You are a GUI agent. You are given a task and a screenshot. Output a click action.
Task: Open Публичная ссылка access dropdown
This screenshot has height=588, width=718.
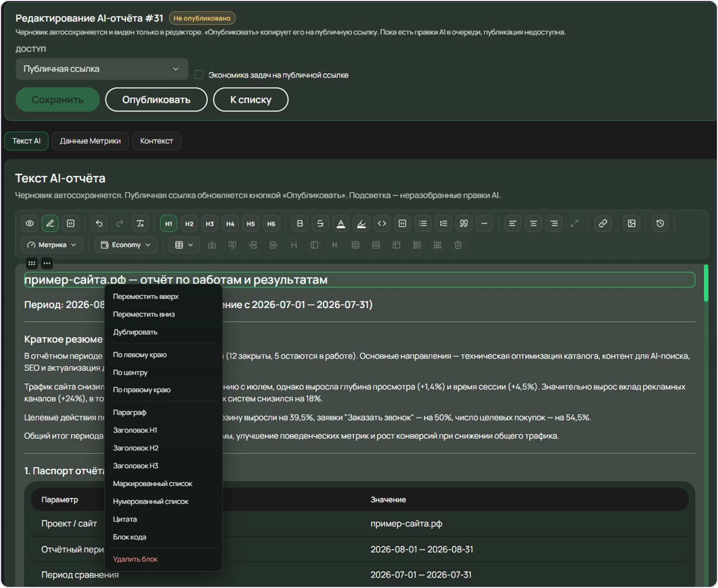point(102,69)
